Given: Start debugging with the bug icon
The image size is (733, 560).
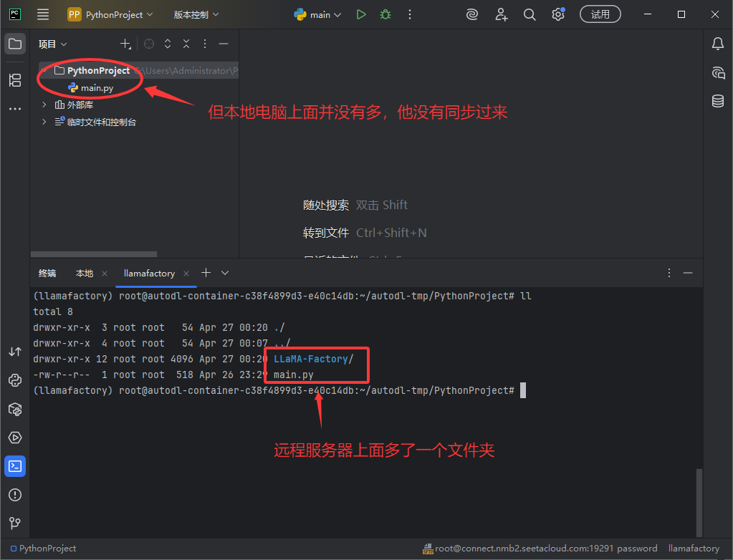Looking at the screenshot, I should tap(385, 14).
